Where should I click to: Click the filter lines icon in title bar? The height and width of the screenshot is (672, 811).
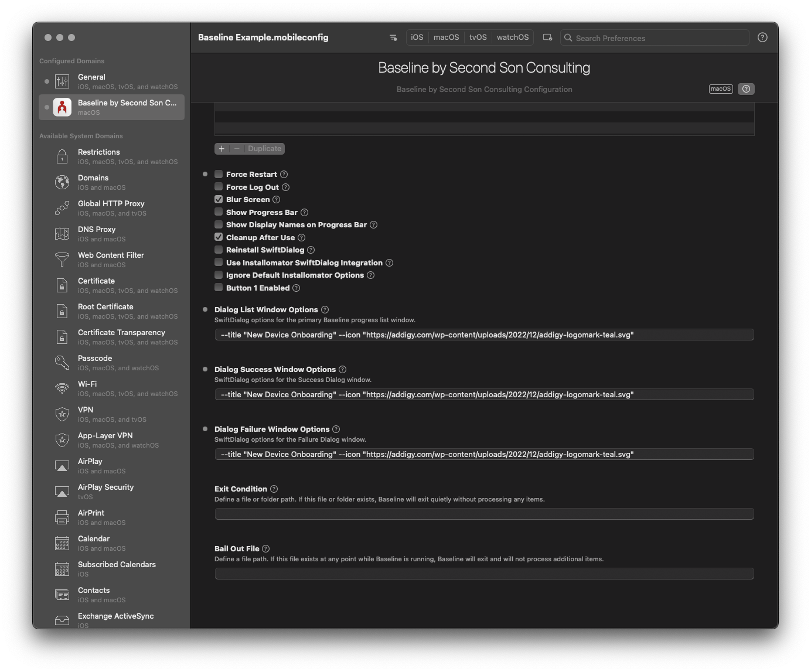click(x=393, y=37)
